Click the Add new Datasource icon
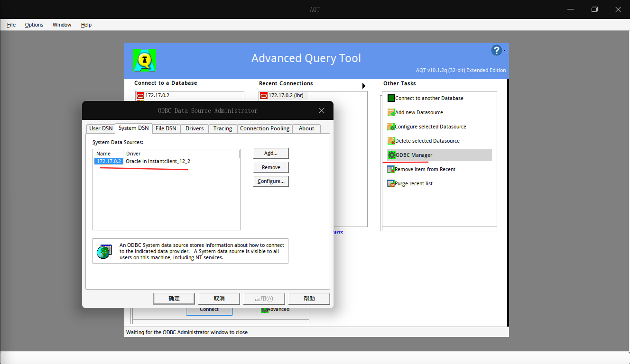This screenshot has height=364, width=630. click(x=391, y=112)
